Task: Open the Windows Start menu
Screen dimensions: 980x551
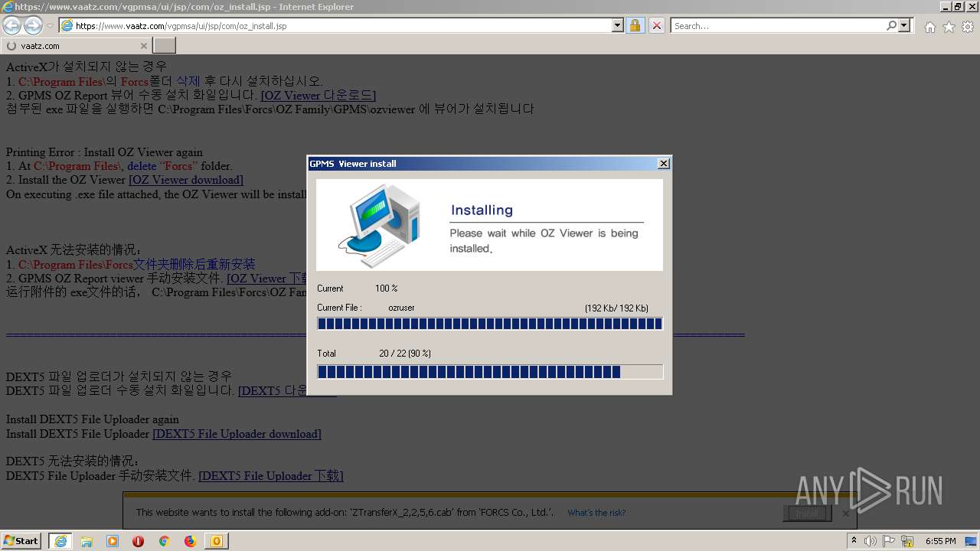Action: point(21,540)
